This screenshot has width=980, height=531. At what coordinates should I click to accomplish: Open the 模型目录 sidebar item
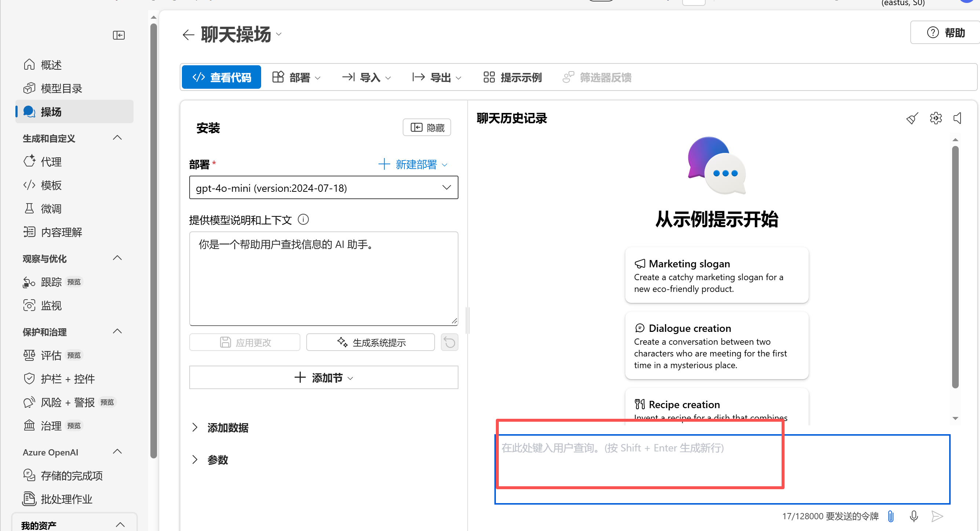tap(61, 88)
